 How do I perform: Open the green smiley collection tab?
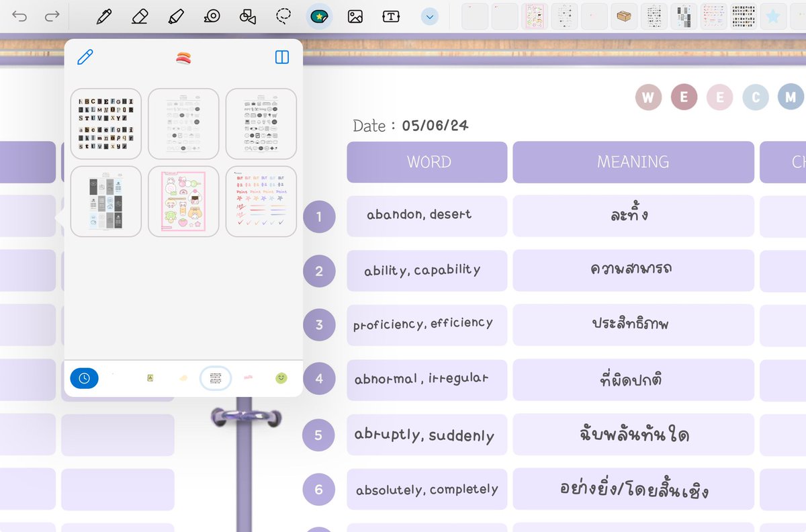[281, 378]
